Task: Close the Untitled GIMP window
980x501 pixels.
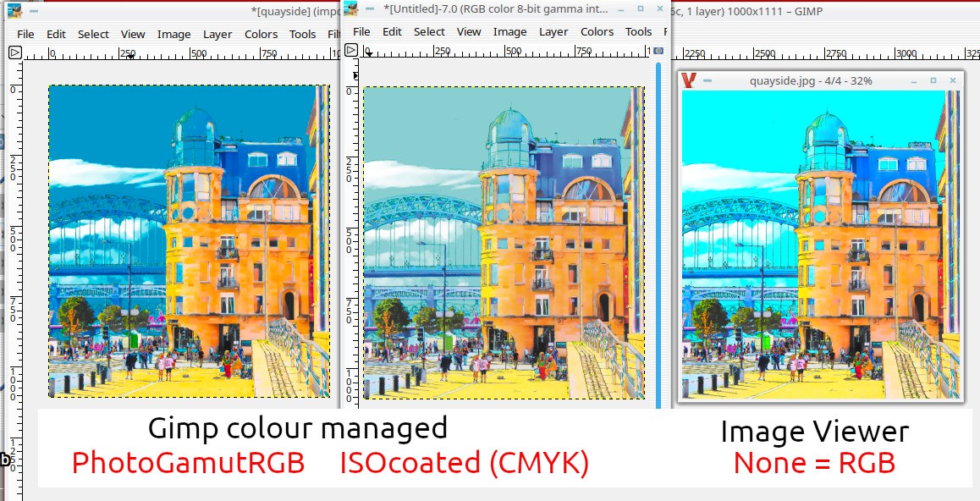Action: click(x=660, y=8)
